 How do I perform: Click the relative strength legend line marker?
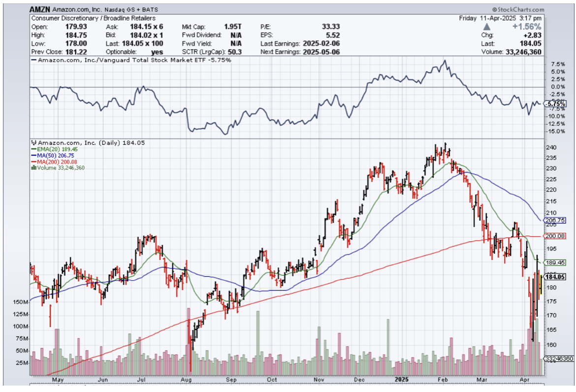[x=33, y=60]
